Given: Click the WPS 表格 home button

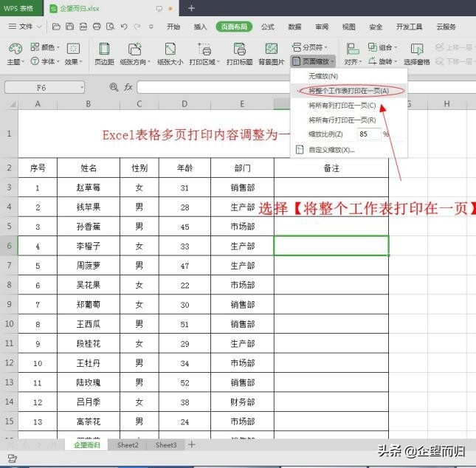Looking at the screenshot, I should (x=21, y=8).
